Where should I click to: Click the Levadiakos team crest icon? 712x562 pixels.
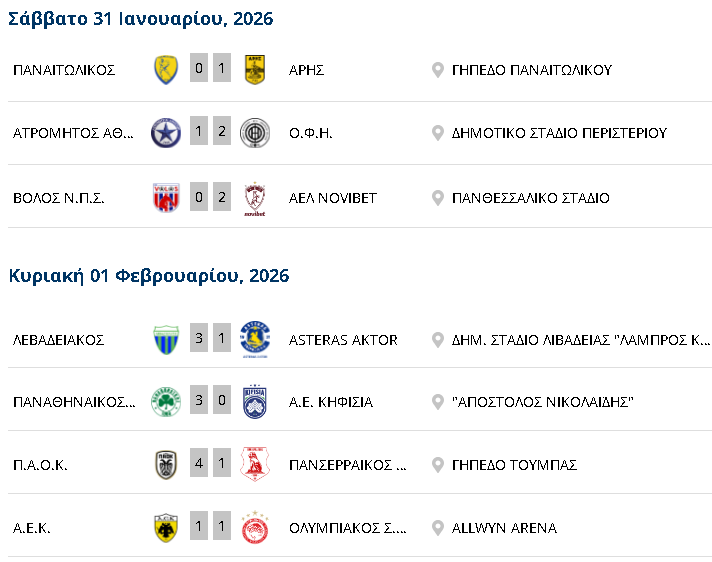166,340
